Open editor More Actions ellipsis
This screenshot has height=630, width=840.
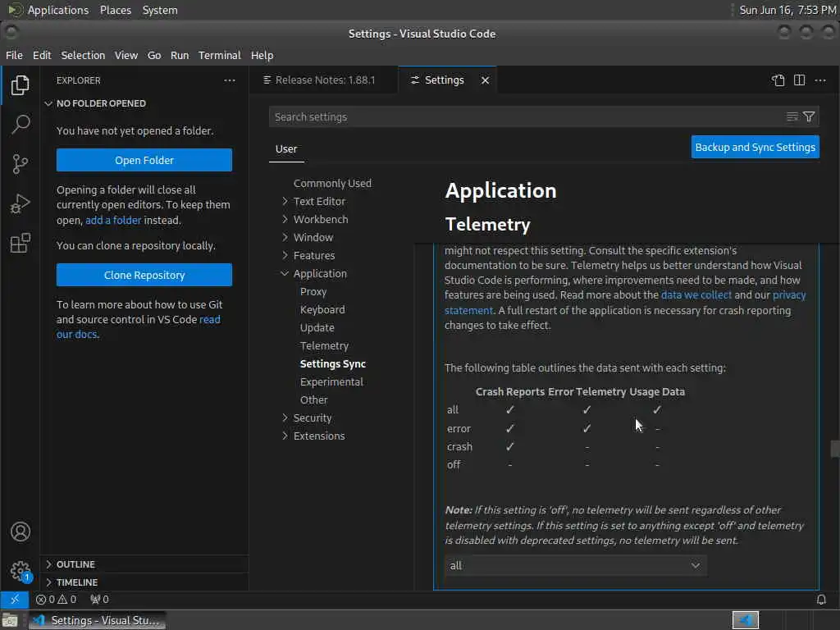point(820,80)
